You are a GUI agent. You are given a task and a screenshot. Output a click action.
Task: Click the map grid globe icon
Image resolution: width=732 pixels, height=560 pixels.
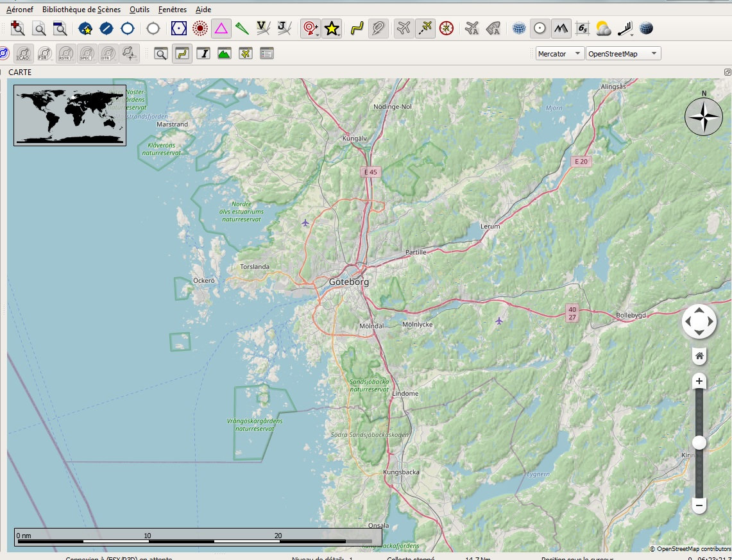519,28
